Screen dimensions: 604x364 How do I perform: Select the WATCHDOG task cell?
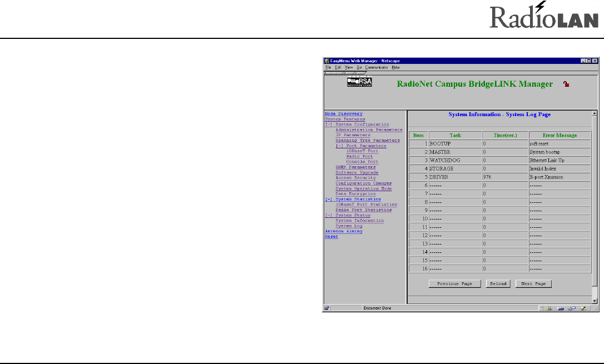[456, 161]
